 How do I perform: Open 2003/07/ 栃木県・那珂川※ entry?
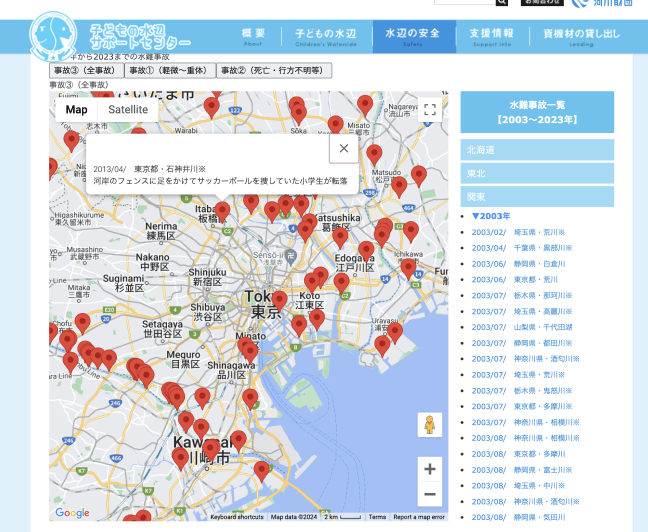pos(522,296)
